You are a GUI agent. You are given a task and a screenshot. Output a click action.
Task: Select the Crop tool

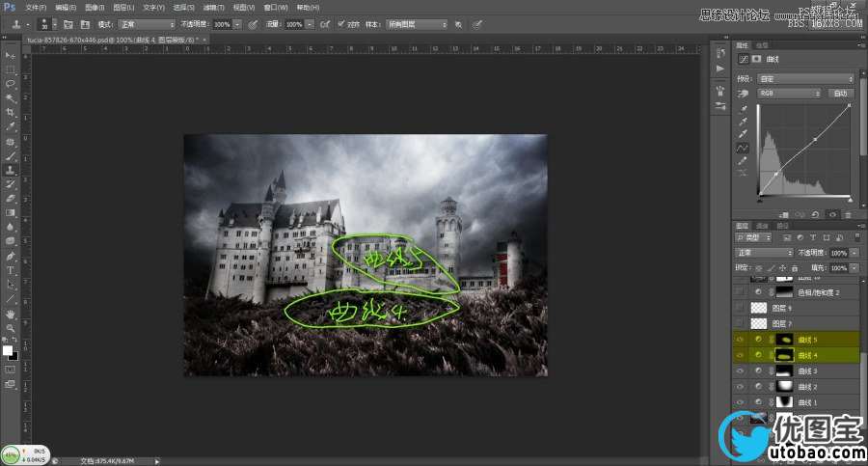point(10,113)
